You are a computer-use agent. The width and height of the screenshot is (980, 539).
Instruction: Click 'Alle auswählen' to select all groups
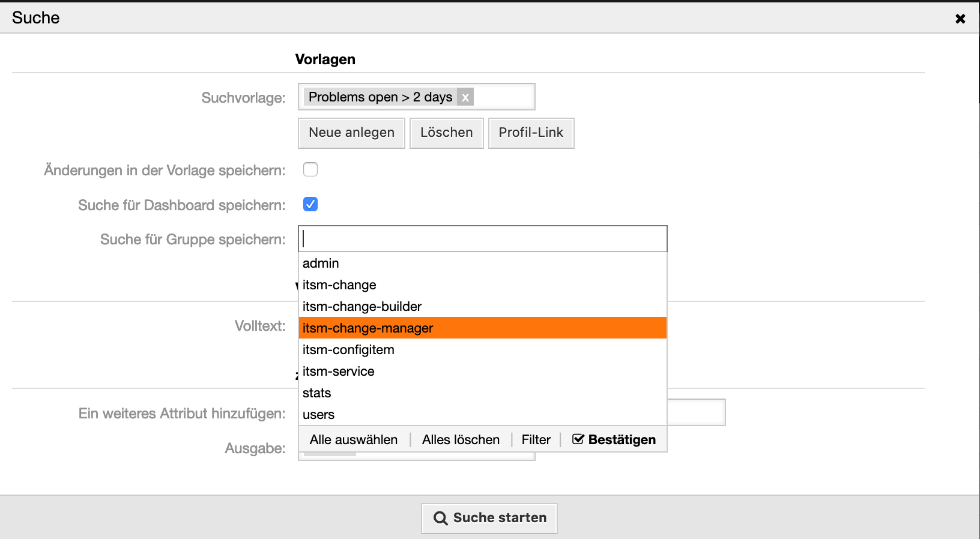(354, 440)
